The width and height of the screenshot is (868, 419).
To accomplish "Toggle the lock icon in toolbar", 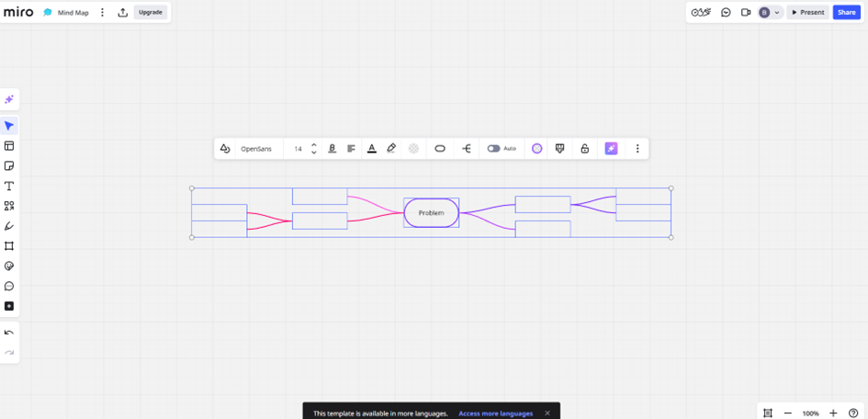I will (x=584, y=149).
